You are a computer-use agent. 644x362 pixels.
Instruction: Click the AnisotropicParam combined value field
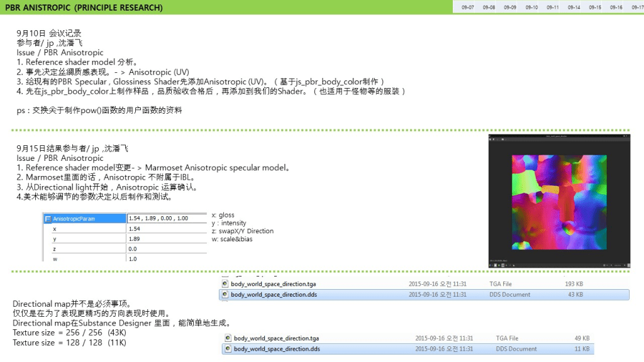pos(166,219)
